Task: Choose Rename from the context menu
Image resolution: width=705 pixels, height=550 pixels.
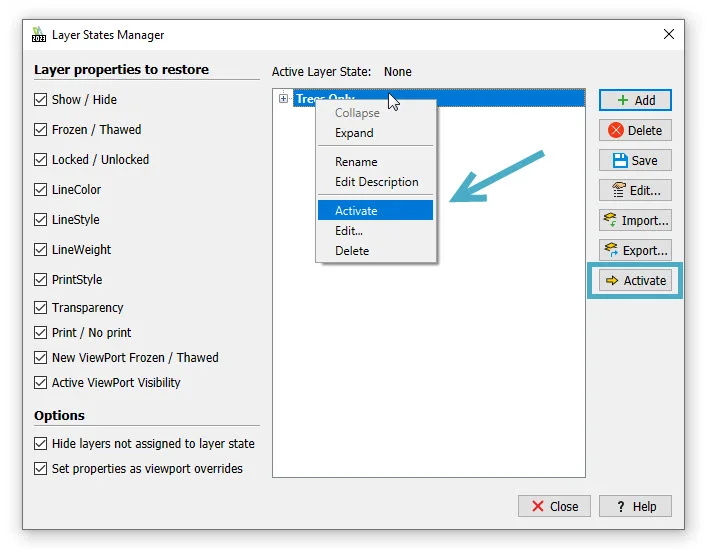Action: (356, 162)
